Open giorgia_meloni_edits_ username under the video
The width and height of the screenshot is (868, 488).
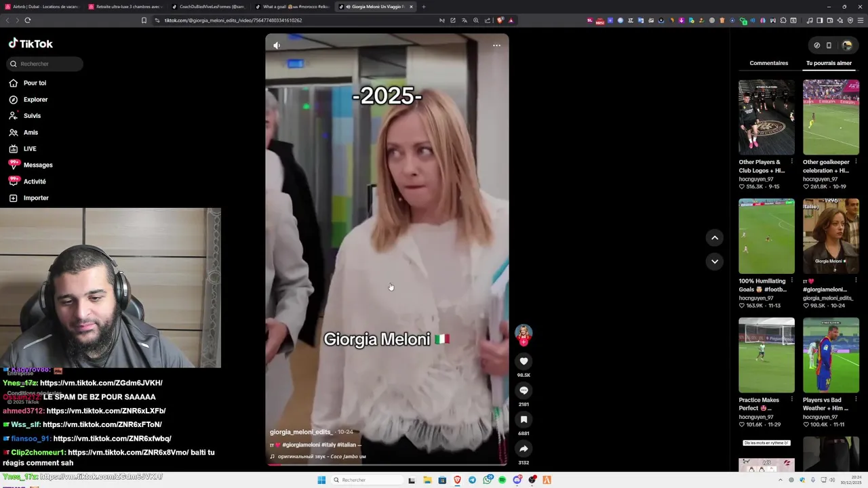(301, 432)
